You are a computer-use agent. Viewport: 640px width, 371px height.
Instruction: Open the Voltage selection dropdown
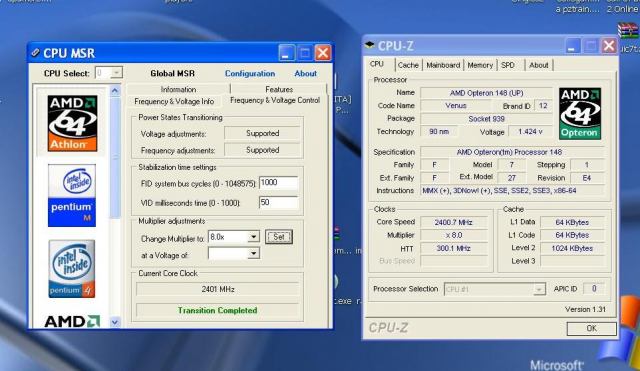(x=253, y=253)
